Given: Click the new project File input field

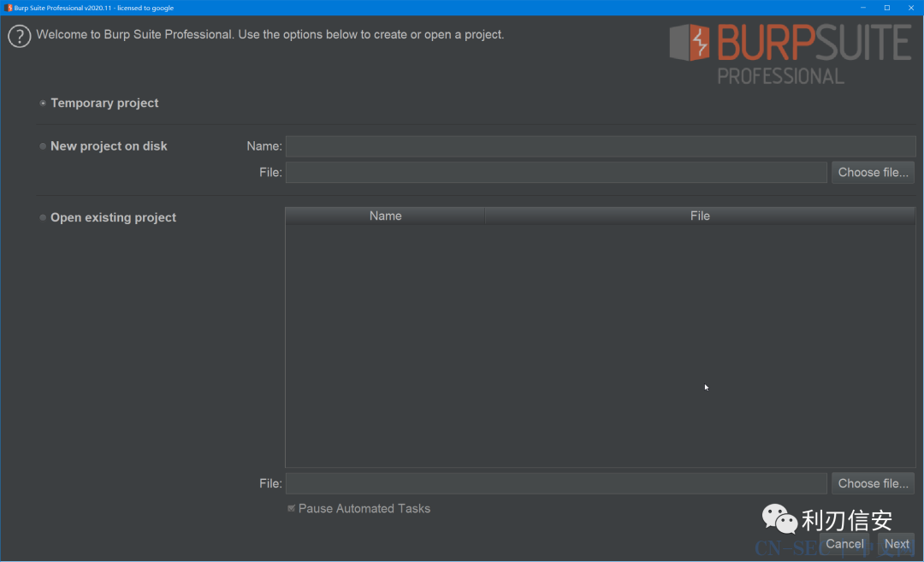Looking at the screenshot, I should pyautogui.click(x=556, y=173).
